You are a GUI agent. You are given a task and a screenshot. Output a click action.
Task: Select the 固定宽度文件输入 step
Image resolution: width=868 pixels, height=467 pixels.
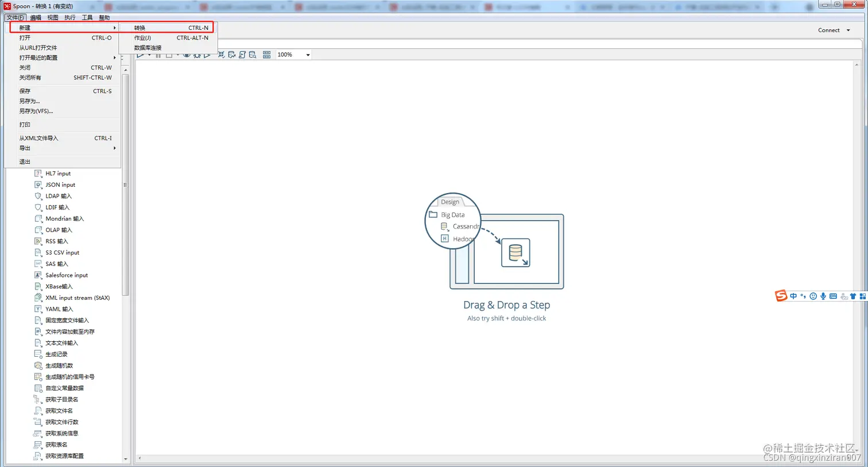coord(67,320)
